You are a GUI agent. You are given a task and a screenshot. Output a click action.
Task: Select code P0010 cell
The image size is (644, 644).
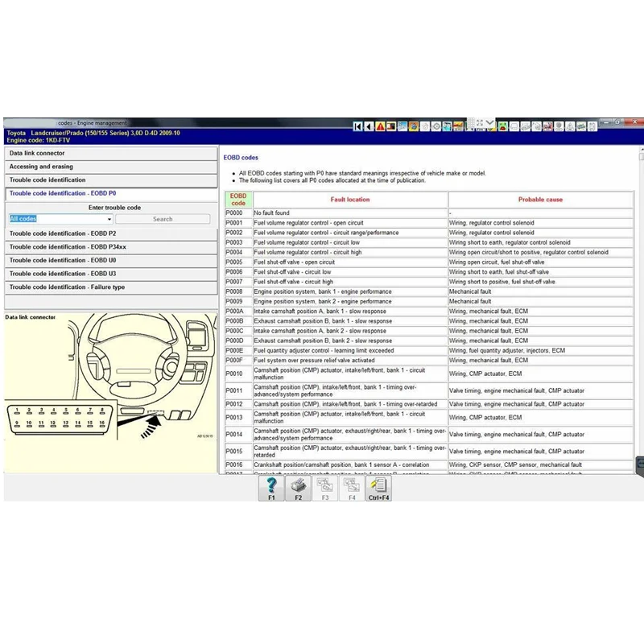tap(238, 374)
